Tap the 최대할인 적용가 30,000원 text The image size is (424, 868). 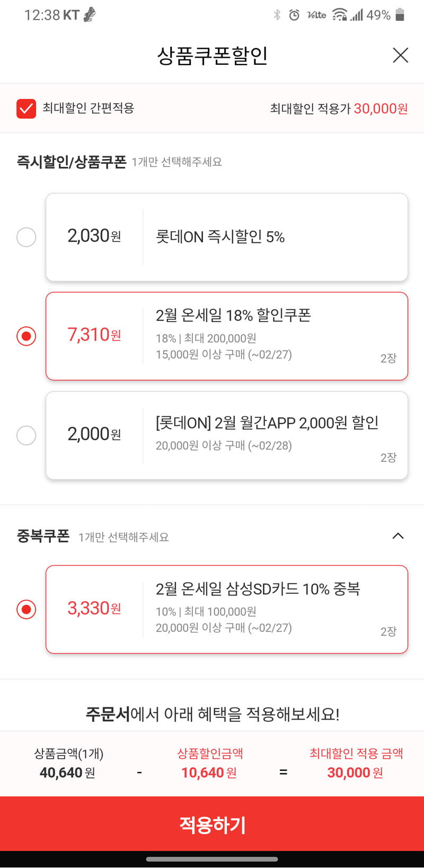(339, 109)
